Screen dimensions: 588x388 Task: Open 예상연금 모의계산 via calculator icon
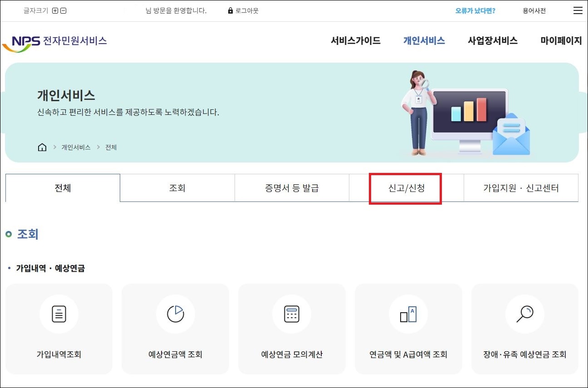[x=292, y=314]
